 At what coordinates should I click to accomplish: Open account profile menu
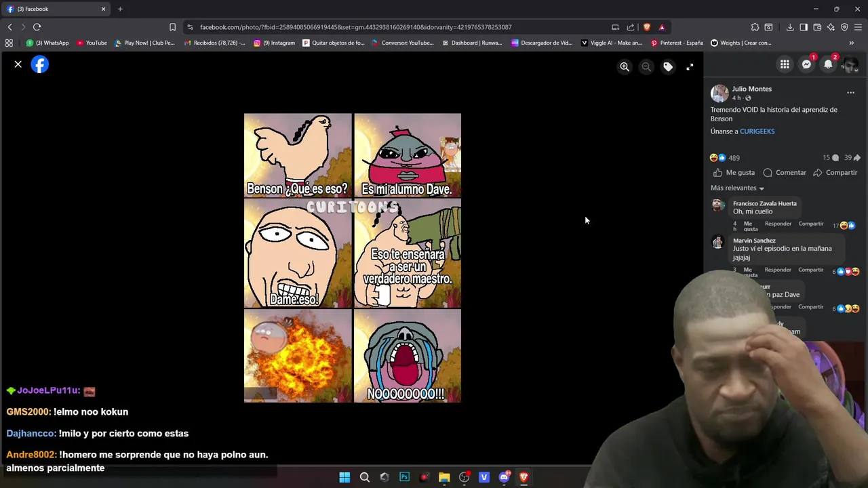[x=850, y=64]
